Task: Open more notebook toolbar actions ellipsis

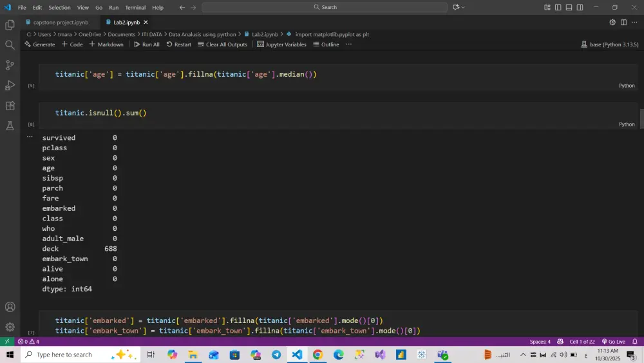Action: pos(348,44)
